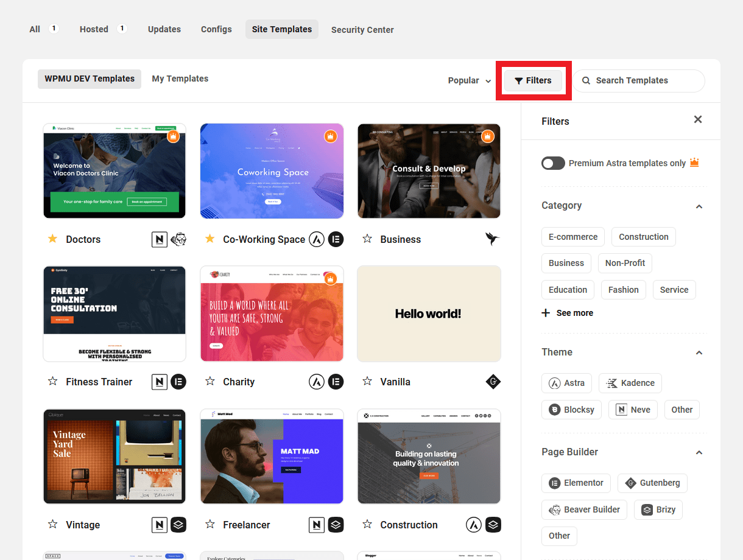The width and height of the screenshot is (743, 560).
Task: Toggle the Elementor page builder filter
Action: pos(576,483)
